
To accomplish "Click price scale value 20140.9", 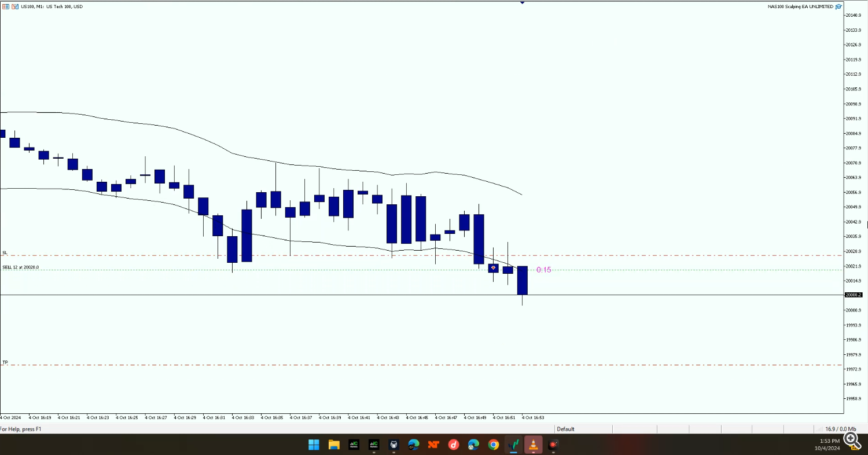I will (x=854, y=15).
